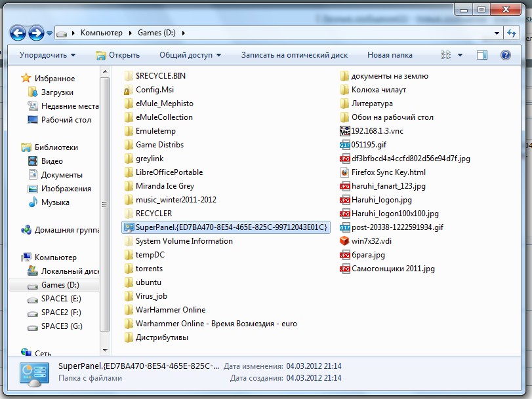
Task: Click file name df3bfbcd4a4ccfd802d56e94d7f.jpg
Action: [411, 159]
